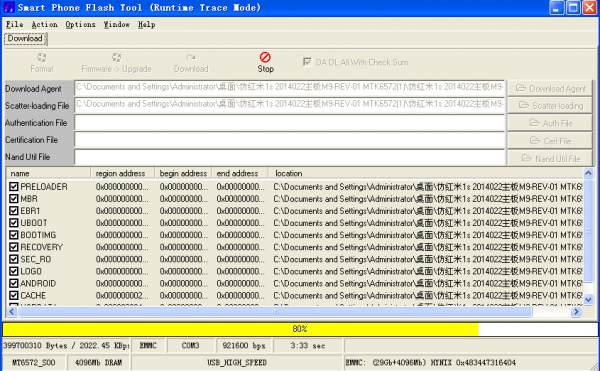Click the COM3 status bar entry
This screenshot has width=600, height=371.
tap(190, 346)
